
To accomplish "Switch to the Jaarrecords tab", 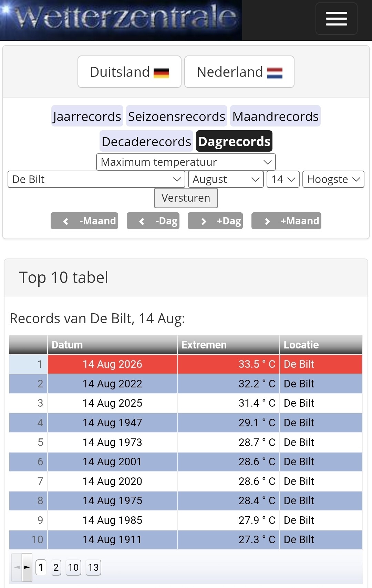I will click(x=87, y=116).
